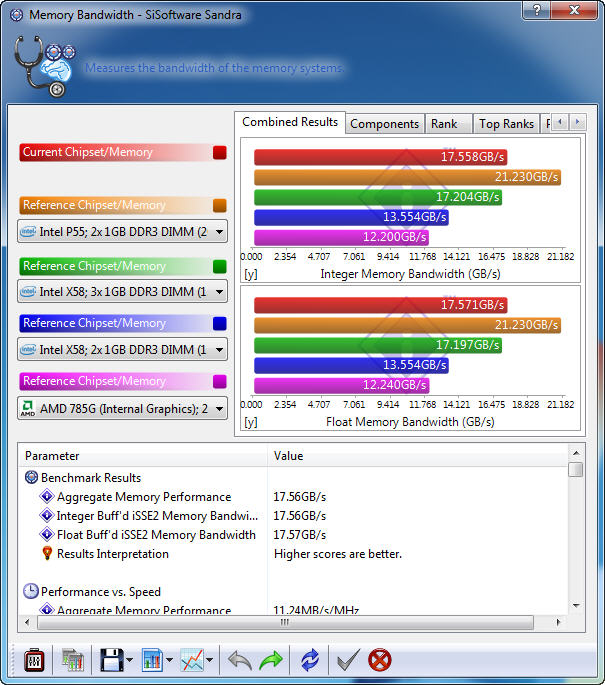This screenshot has height=685, width=605.
Task: Click the horizontal scrollbar right arrow
Action: [x=558, y=622]
